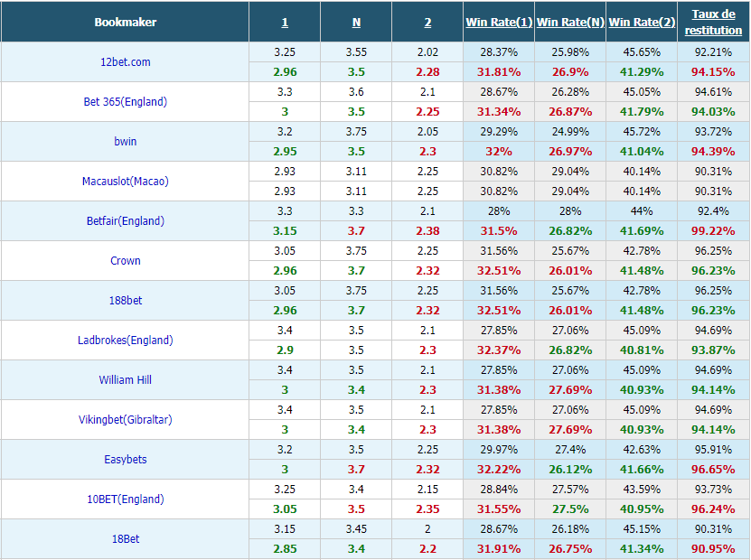Open the Bet 365(England) bookmaker link
Screen dimensions: 751x560
point(125,101)
